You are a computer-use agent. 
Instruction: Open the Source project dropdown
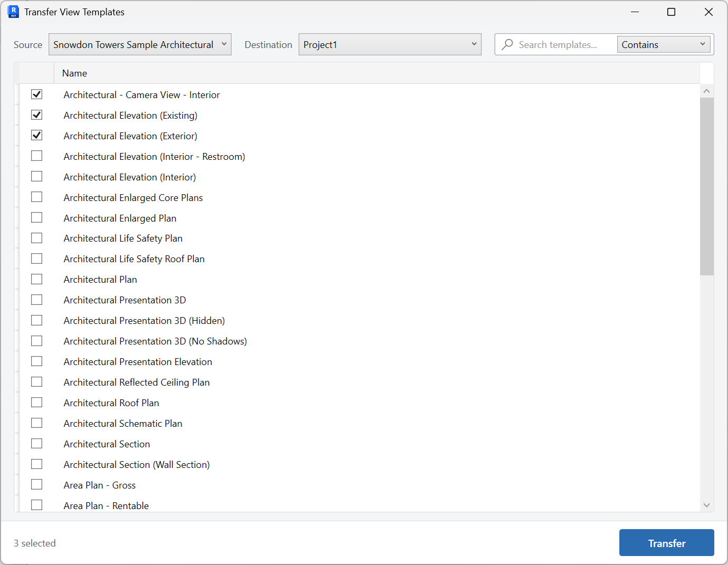click(140, 44)
